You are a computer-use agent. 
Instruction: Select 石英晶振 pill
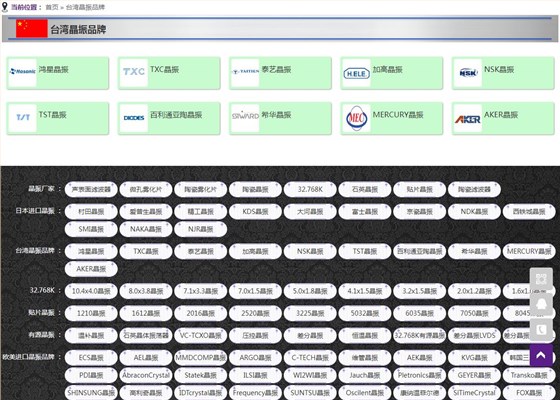[x=365, y=189]
